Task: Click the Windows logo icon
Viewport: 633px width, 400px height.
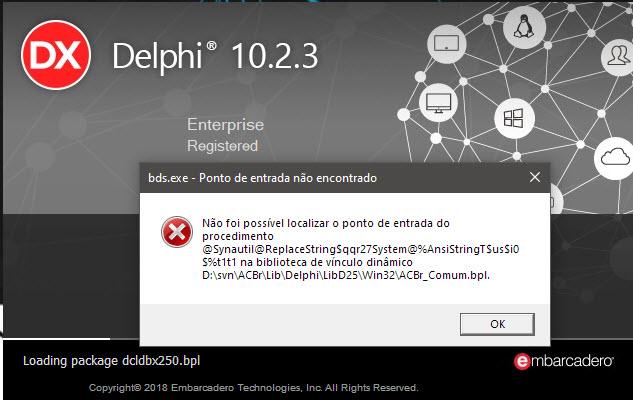Action: [x=514, y=118]
